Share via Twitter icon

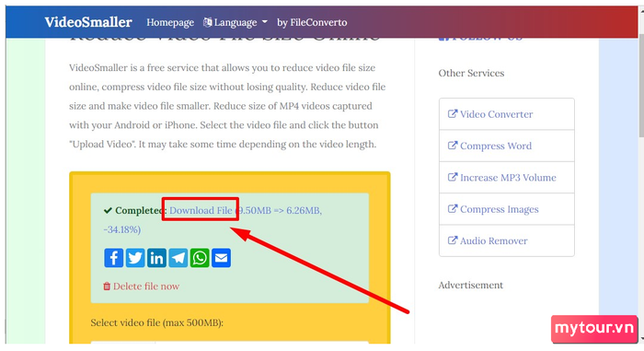(135, 258)
